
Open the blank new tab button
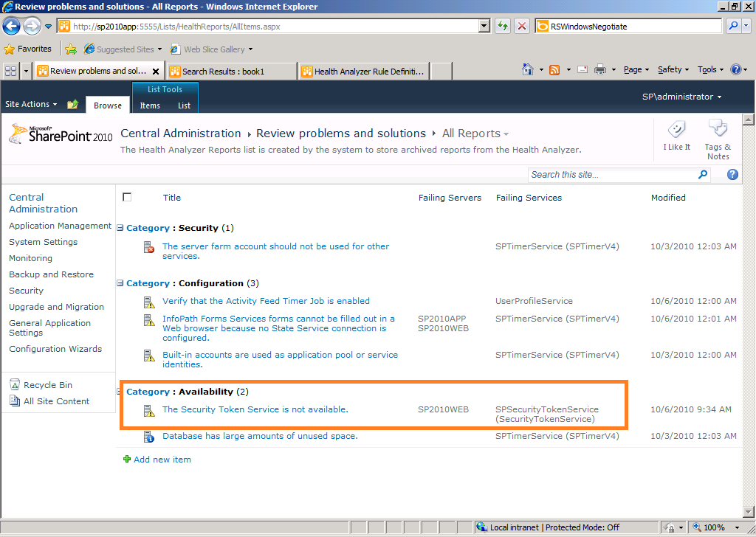[x=441, y=72]
